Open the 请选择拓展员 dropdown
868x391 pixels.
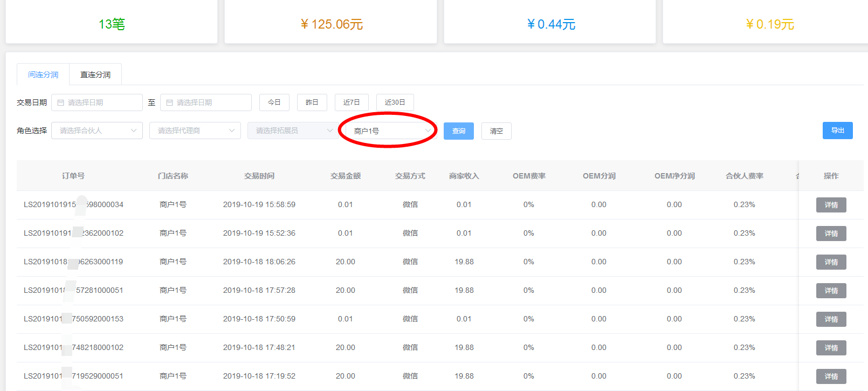[293, 131]
